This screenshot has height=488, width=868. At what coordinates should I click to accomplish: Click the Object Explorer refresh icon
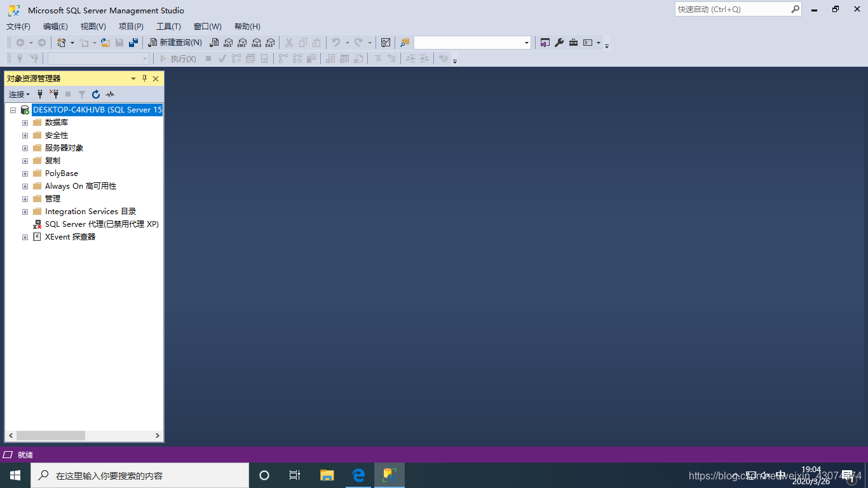pyautogui.click(x=96, y=94)
